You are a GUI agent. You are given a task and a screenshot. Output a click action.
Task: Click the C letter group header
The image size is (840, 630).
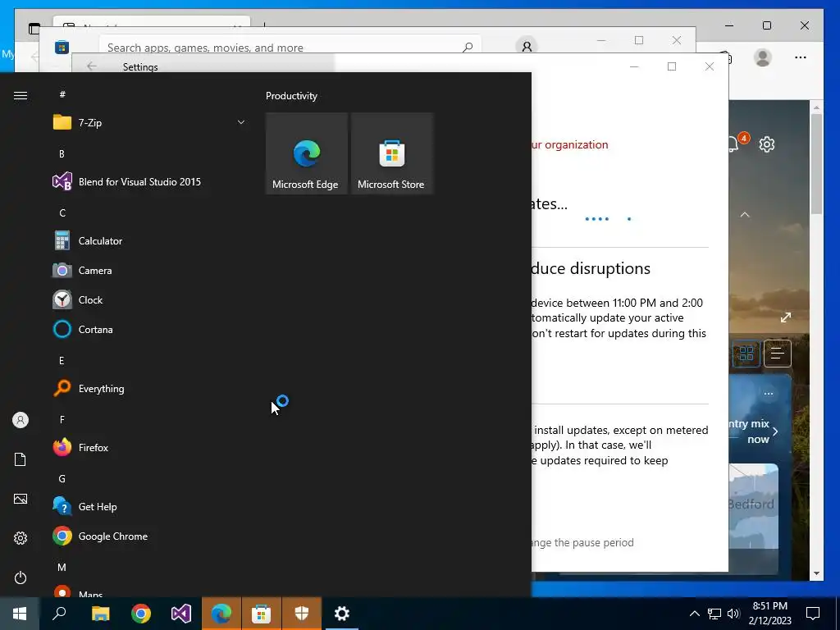(62, 213)
